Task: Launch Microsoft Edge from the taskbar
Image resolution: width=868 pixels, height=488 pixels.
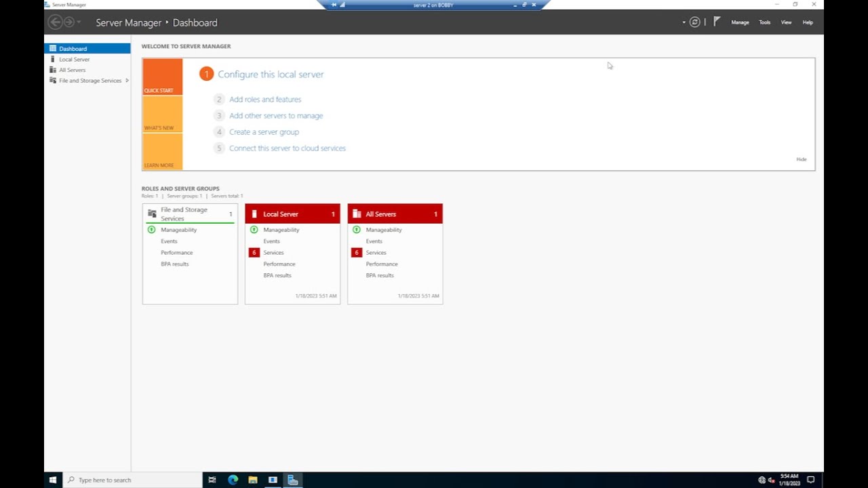Action: [233, 480]
